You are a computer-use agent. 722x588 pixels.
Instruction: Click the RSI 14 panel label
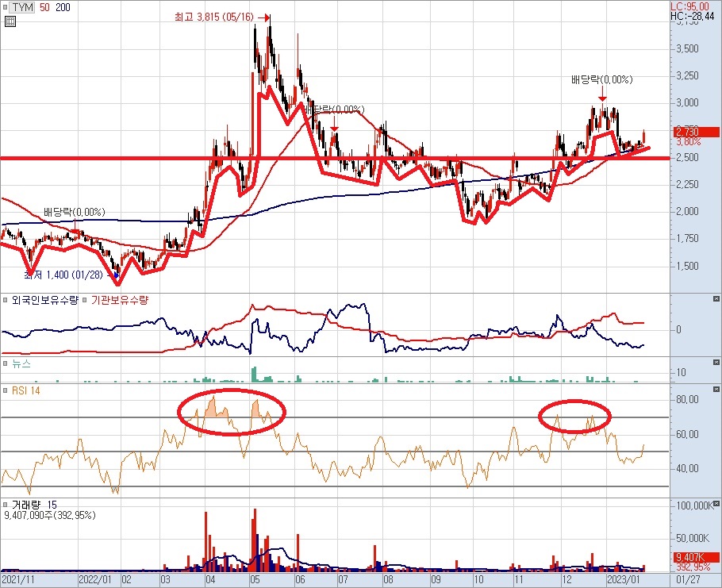click(x=25, y=391)
